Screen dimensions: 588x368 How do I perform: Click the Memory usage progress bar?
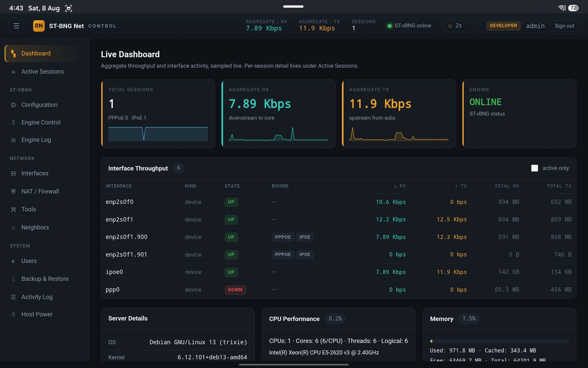pos(499,341)
